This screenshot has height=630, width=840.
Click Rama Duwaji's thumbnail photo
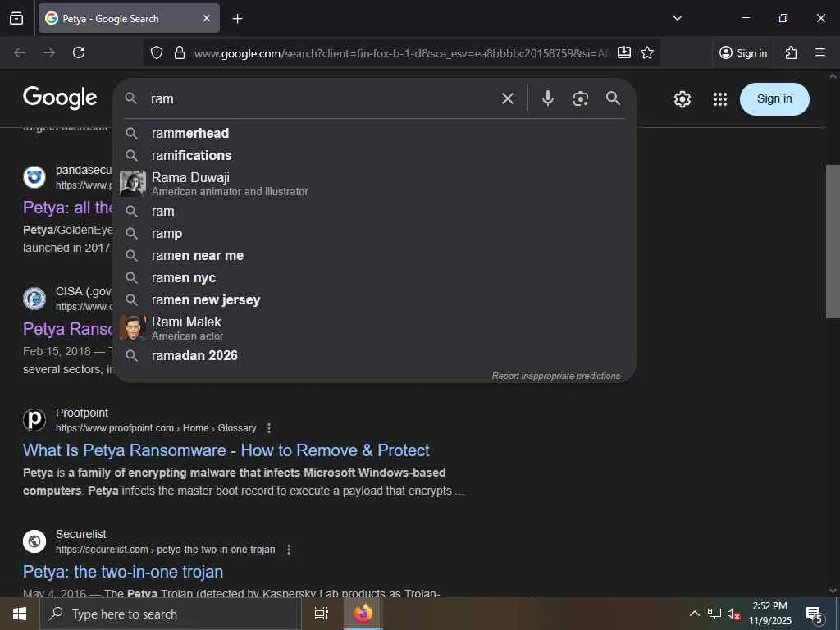132,184
